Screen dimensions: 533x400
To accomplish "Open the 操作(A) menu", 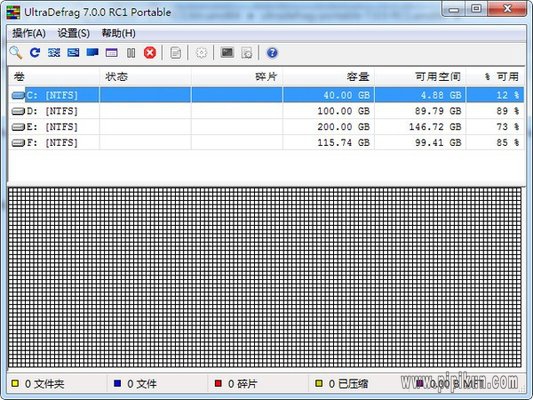I will (x=29, y=33).
